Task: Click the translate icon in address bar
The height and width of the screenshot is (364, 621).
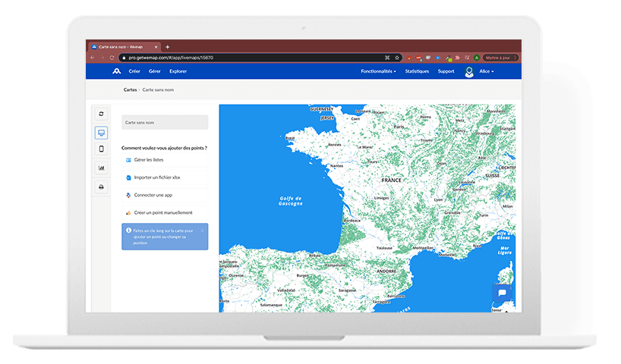Action: (387, 58)
